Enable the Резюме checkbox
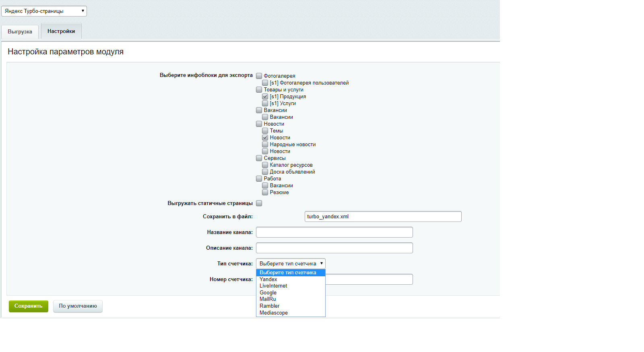The image size is (644, 352). click(265, 192)
